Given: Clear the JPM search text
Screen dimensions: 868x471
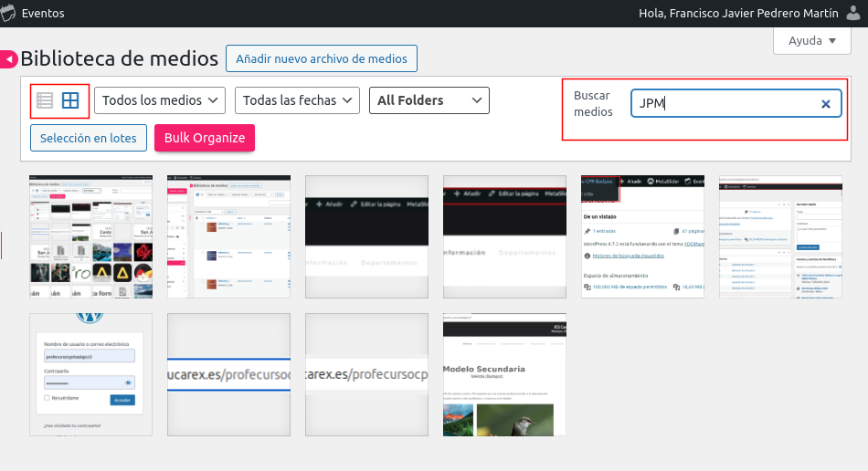Looking at the screenshot, I should point(825,104).
